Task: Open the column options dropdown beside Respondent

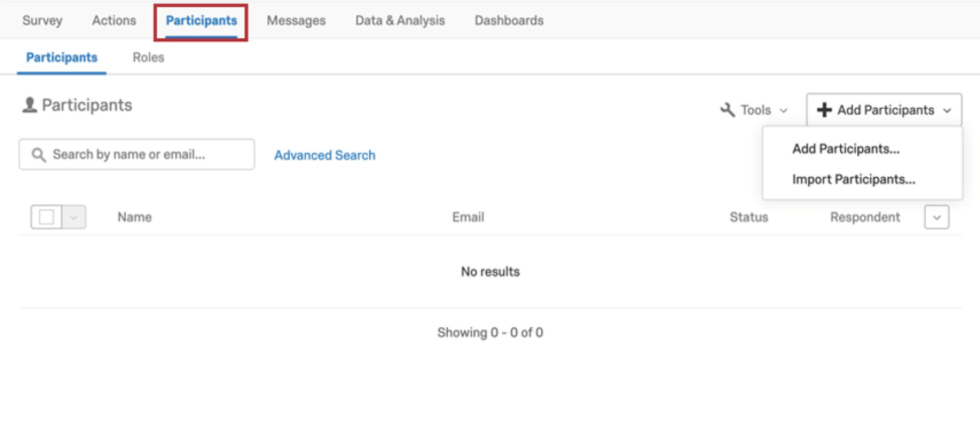Action: (936, 217)
